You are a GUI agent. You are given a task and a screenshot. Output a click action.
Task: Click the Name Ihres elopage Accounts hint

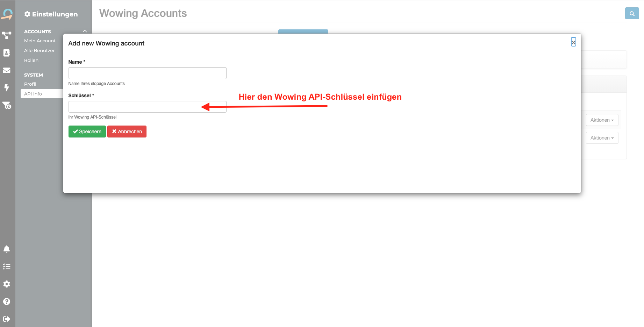(x=96, y=84)
